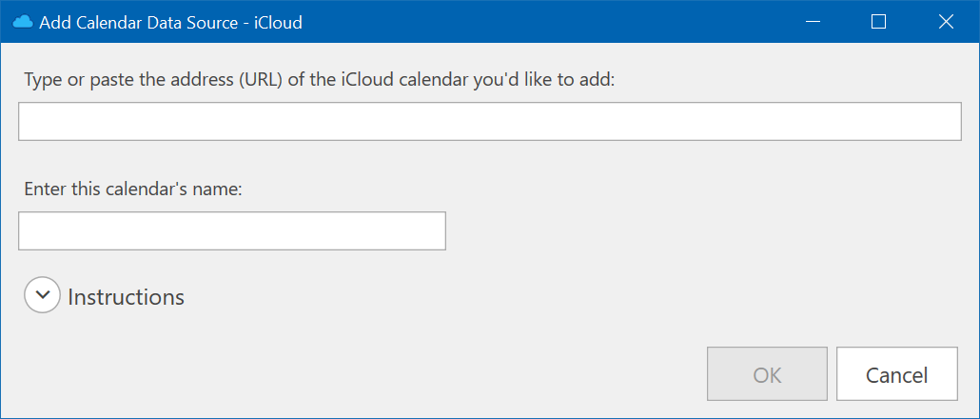Click the 'Add Calendar Data Source - iCloud' title
Screen dimensions: 980x419
170,23
